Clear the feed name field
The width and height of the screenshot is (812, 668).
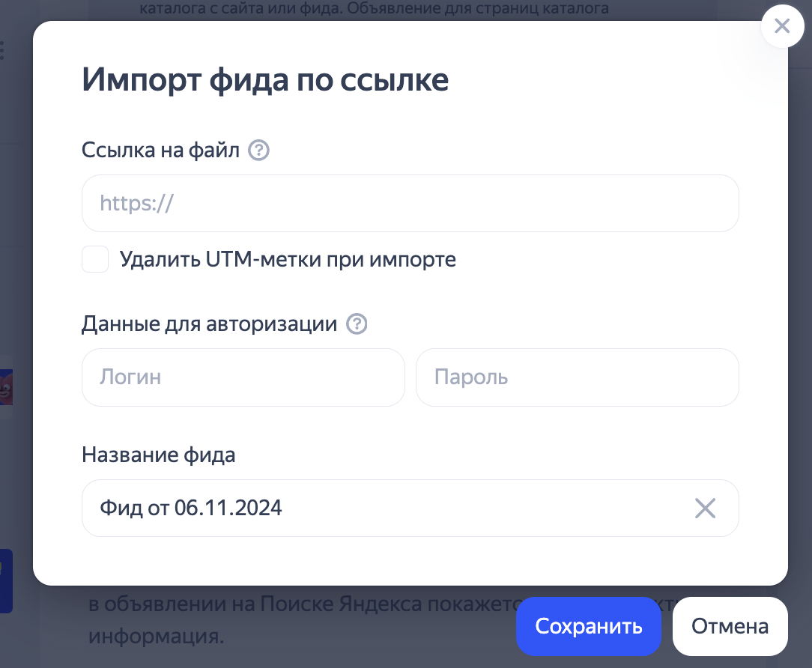click(x=705, y=508)
